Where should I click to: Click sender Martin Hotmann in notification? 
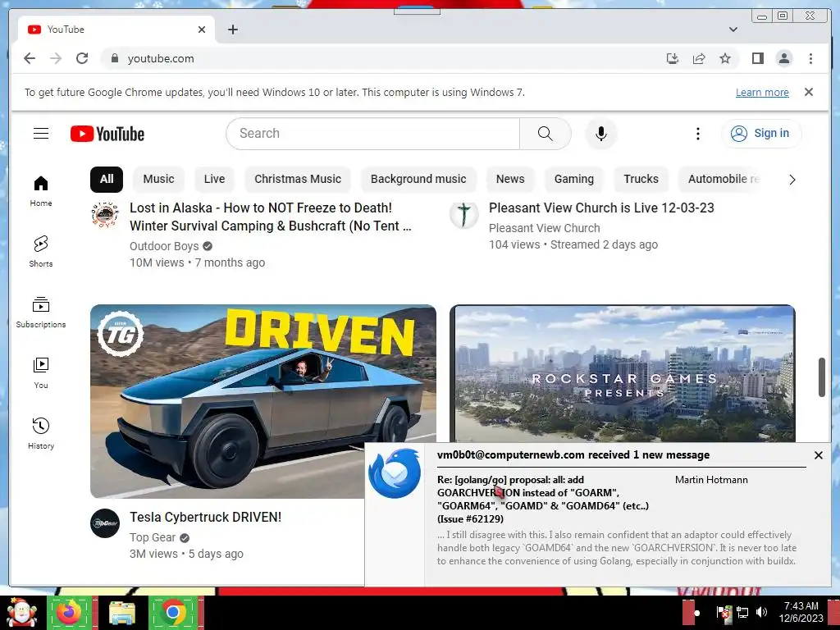(x=711, y=479)
